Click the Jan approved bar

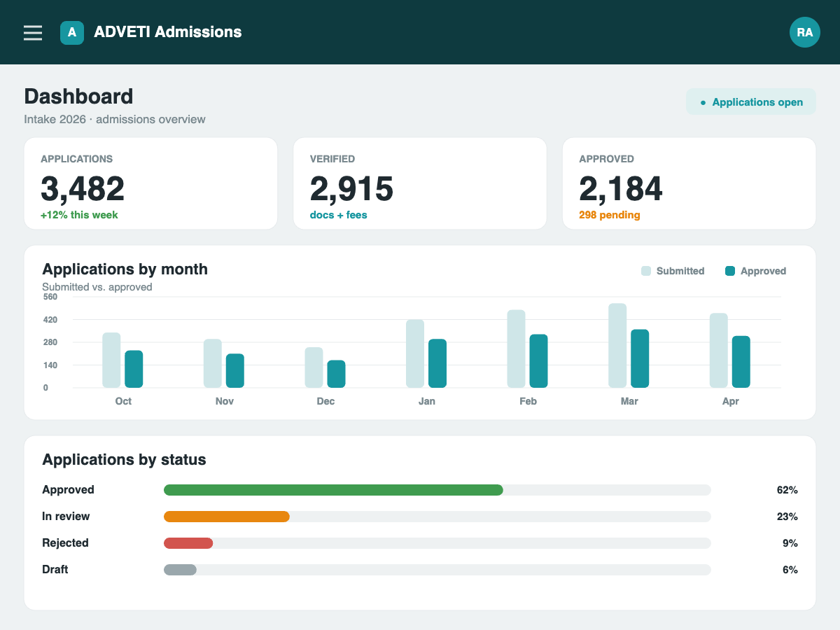click(437, 363)
